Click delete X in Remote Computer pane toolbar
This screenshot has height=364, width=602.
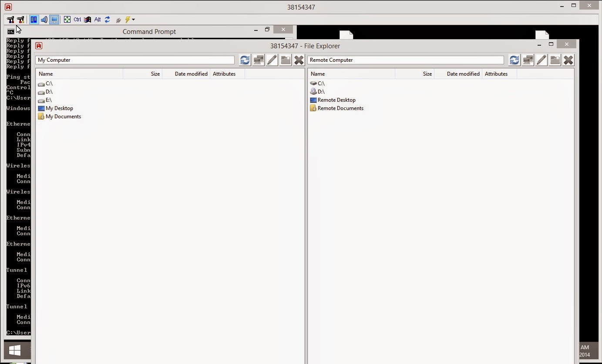(x=568, y=60)
